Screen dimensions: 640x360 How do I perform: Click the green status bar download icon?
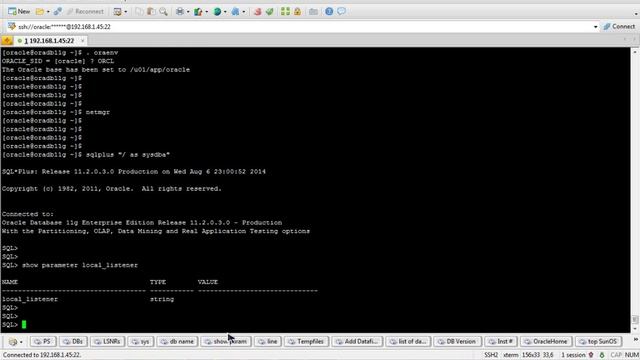click(x=602, y=355)
